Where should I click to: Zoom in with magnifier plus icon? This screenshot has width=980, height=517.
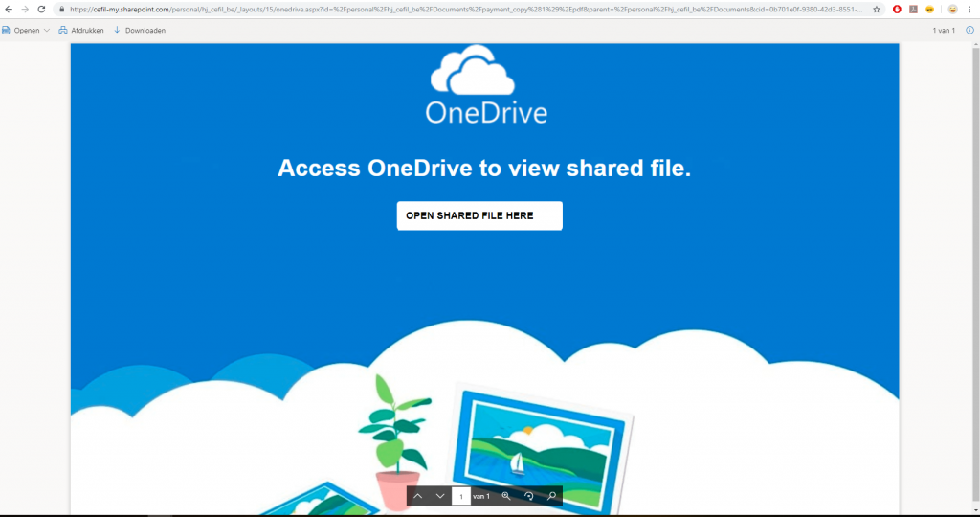pyautogui.click(x=506, y=496)
